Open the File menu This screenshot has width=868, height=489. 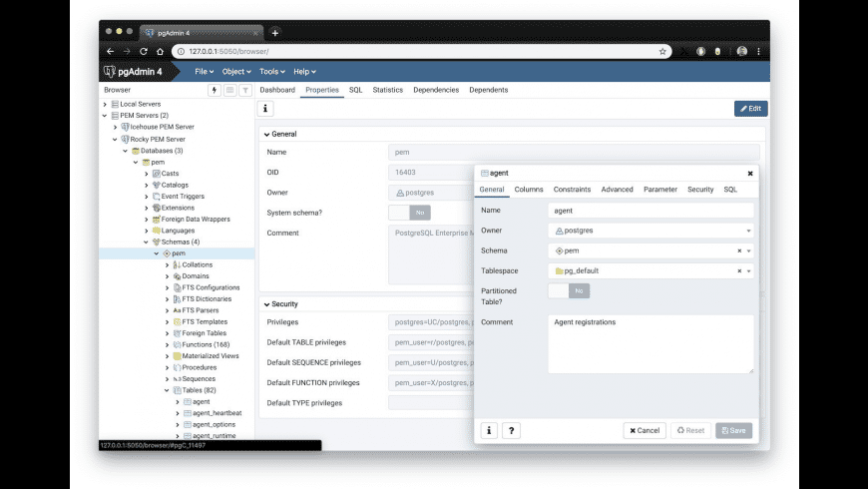tap(204, 72)
